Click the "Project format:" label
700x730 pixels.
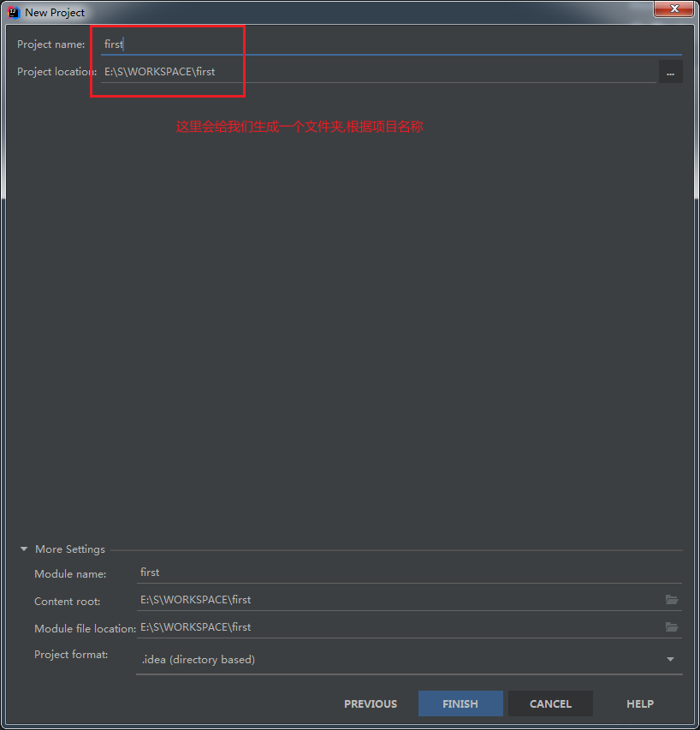(71, 655)
